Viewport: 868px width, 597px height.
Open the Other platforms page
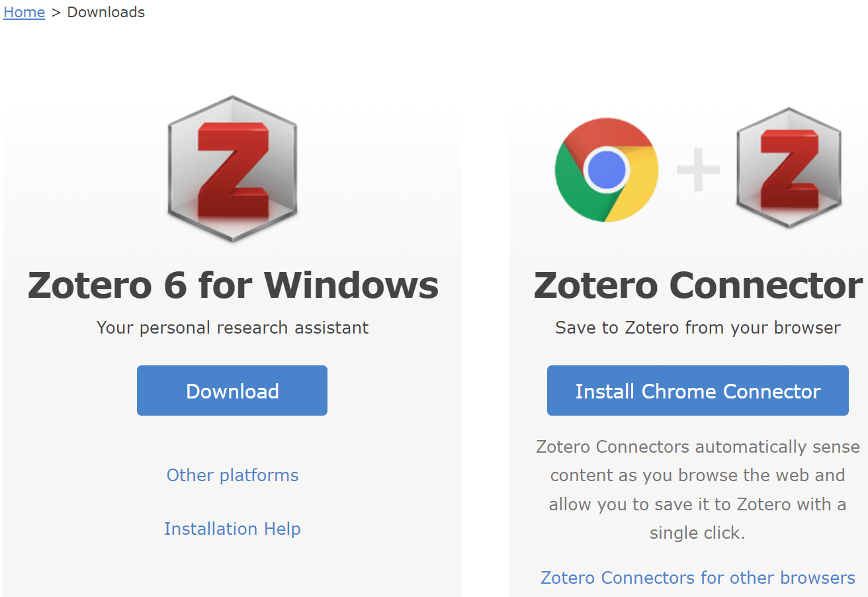(x=232, y=475)
